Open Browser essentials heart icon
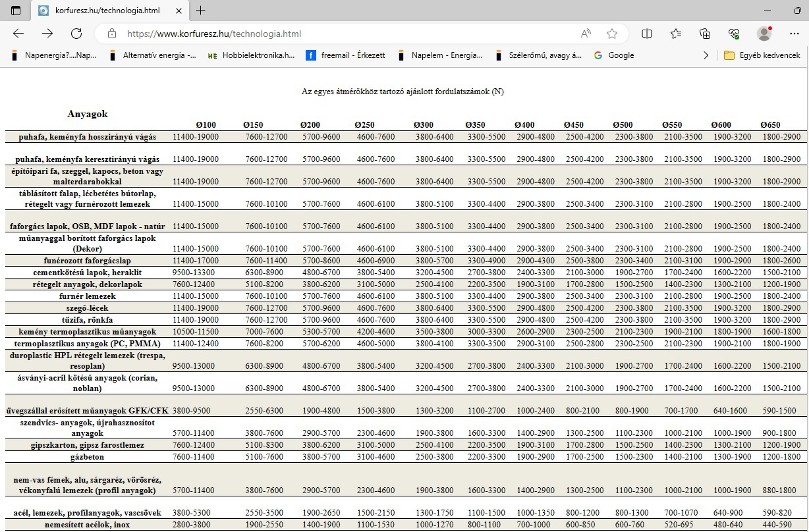This screenshot has width=809, height=532. point(734,34)
